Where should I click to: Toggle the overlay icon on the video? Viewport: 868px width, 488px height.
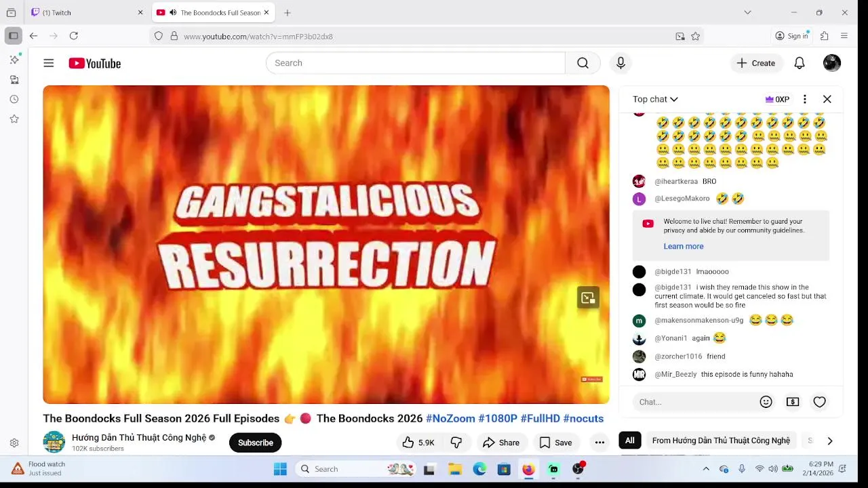pos(588,298)
